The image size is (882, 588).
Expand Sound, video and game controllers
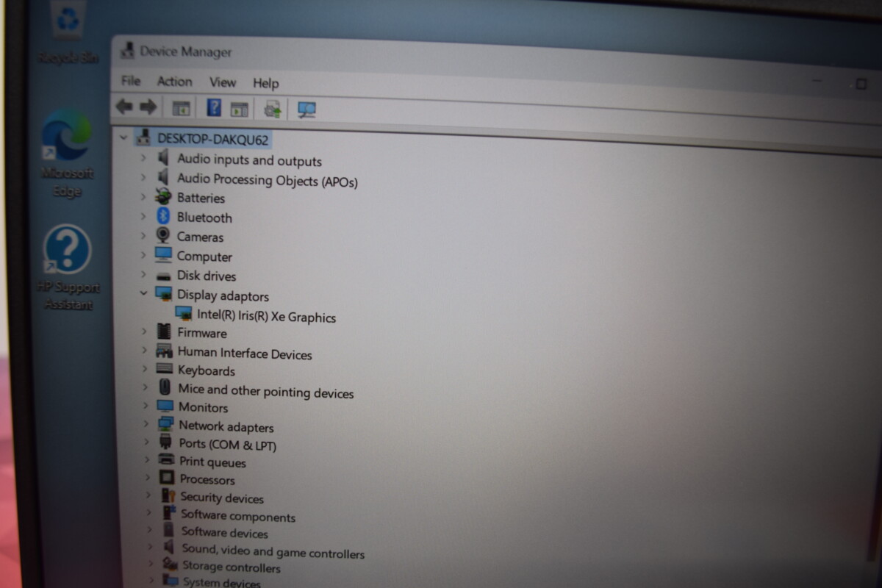[149, 548]
